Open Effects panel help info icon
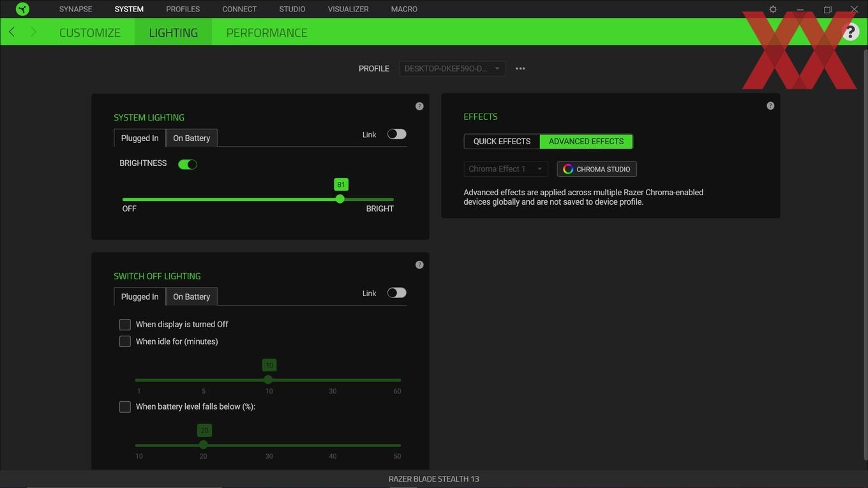Viewport: 868px width, 488px height. (x=770, y=106)
